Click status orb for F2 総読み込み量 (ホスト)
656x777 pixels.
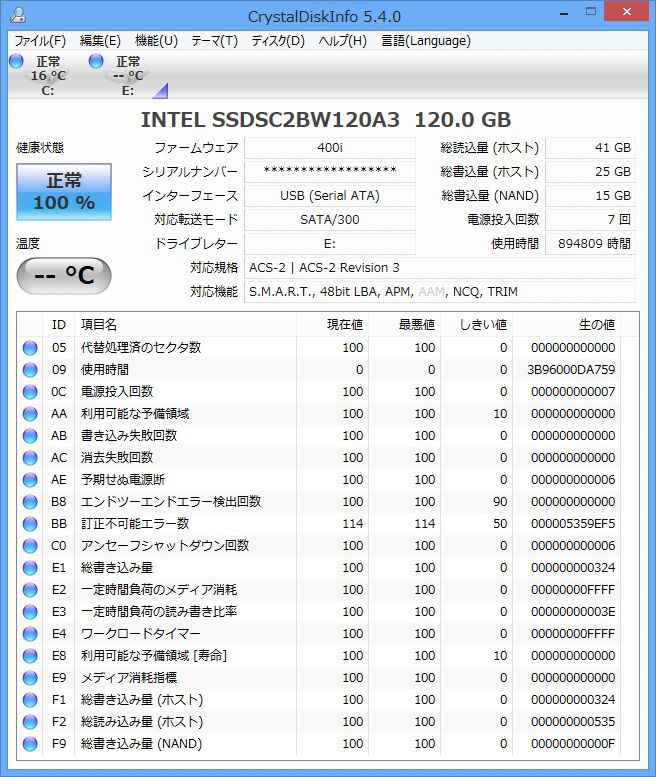[30, 722]
